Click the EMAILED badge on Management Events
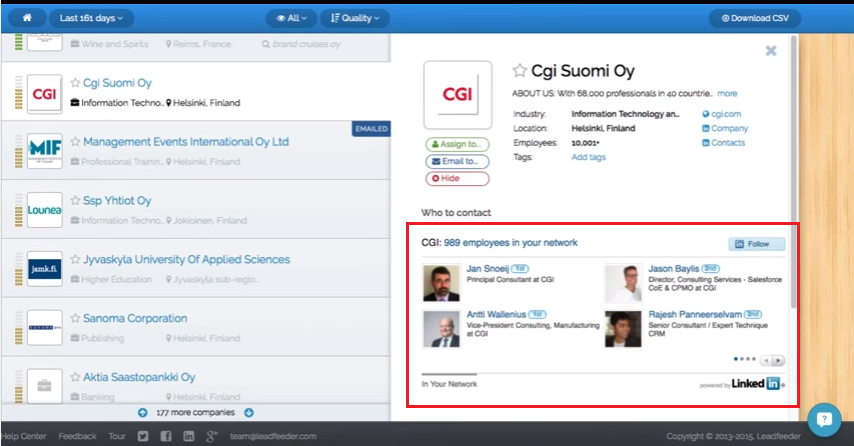Viewport: 854px width, 446px height. [x=371, y=129]
